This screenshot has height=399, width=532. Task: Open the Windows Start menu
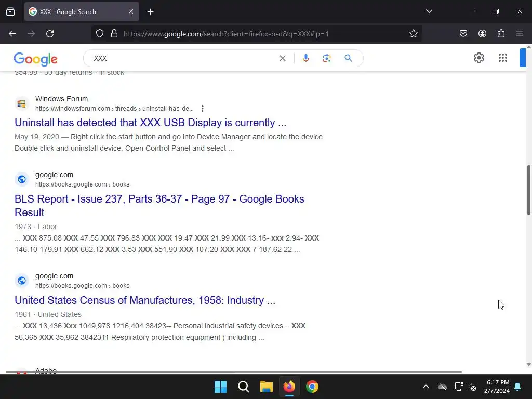click(220, 387)
